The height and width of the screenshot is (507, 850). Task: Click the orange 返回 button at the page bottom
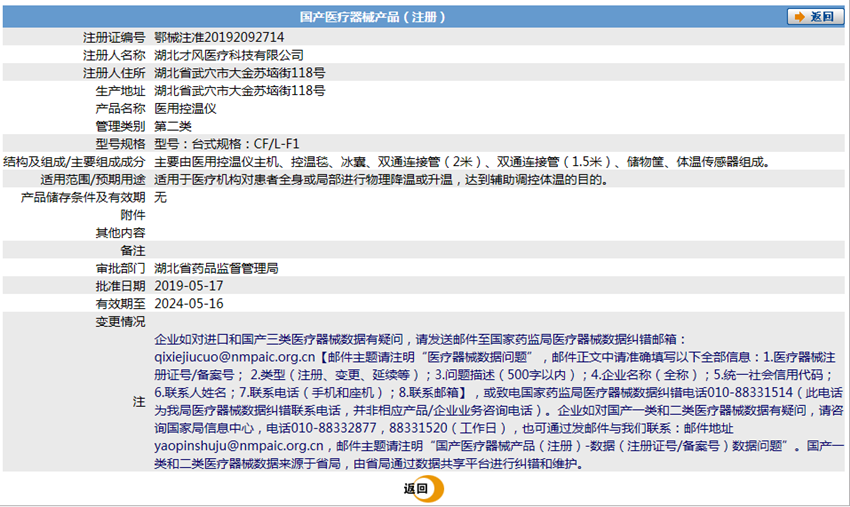pyautogui.click(x=423, y=489)
